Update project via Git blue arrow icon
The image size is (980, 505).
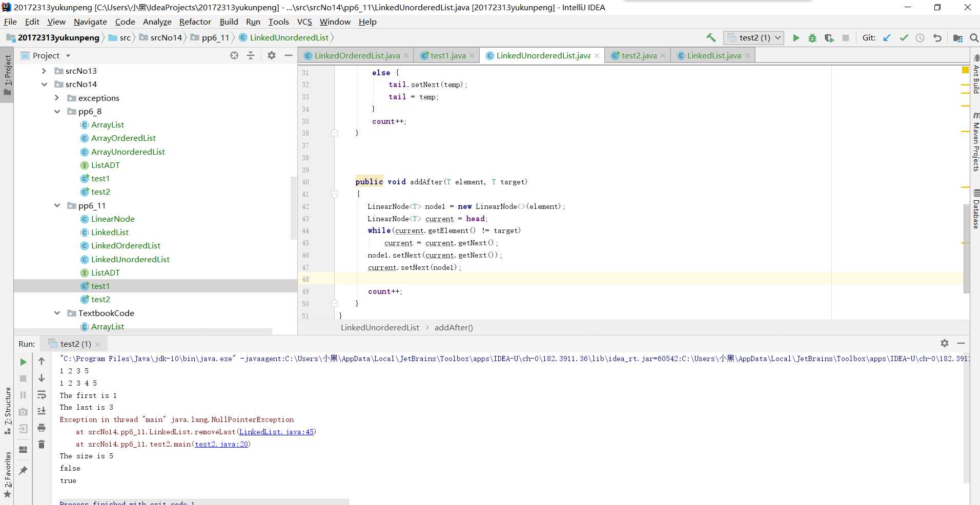(887, 38)
